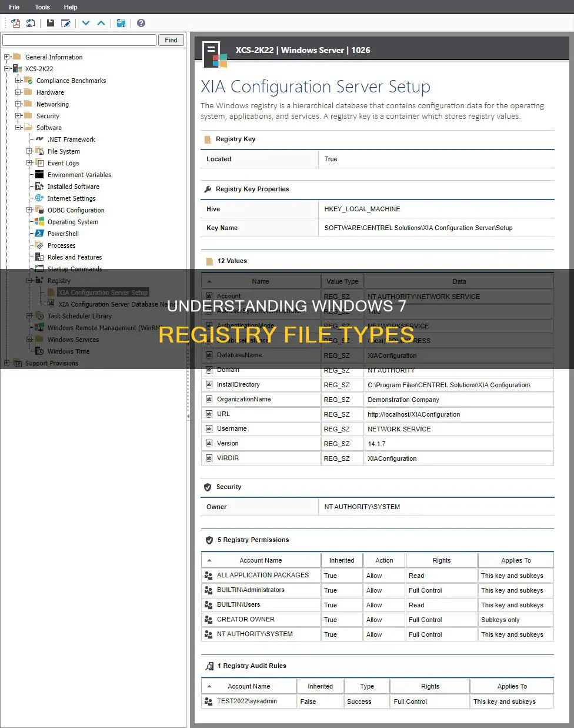Open the database comparison toolbar icon
This screenshot has height=728, width=574.
(x=122, y=23)
